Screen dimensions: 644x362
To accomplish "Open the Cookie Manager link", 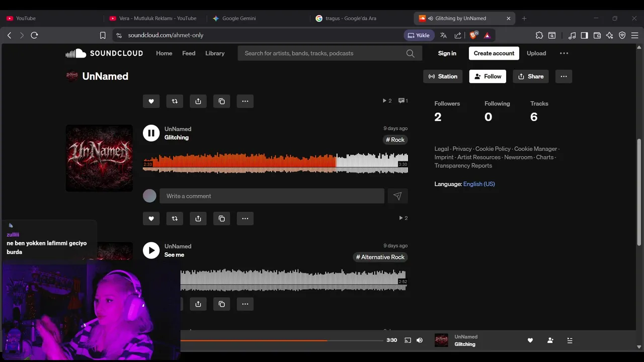I will coord(535,149).
